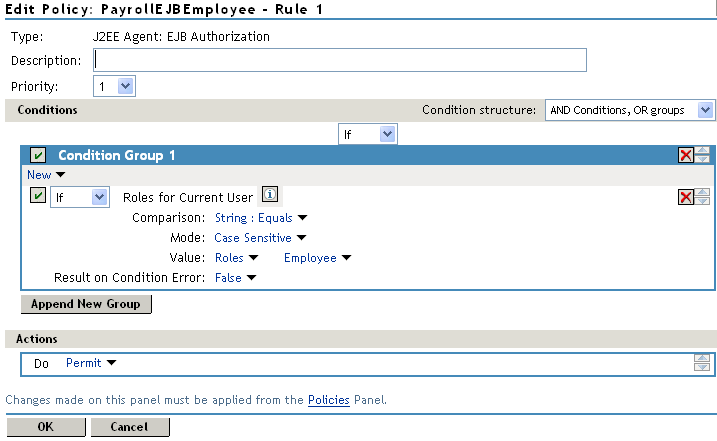Open the String : Equals comparison menu
717x441 pixels.
pos(260,217)
